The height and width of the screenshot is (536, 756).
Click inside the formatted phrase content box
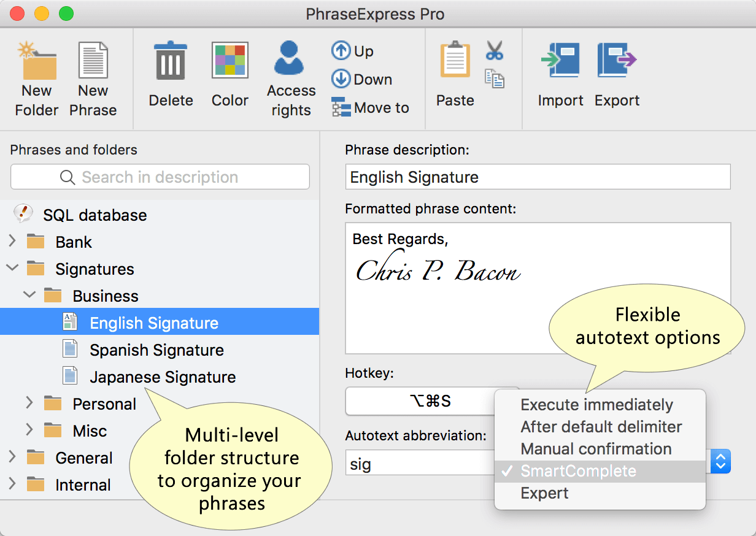538,288
